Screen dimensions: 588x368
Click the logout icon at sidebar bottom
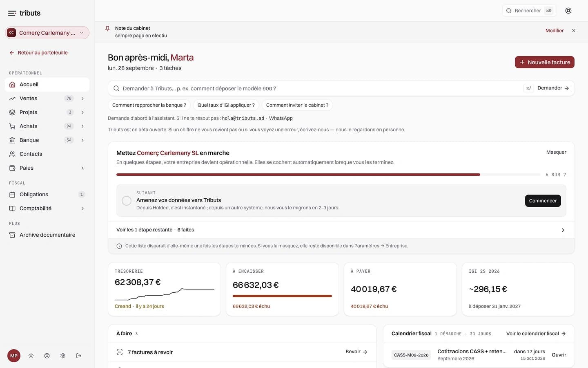coord(79,356)
